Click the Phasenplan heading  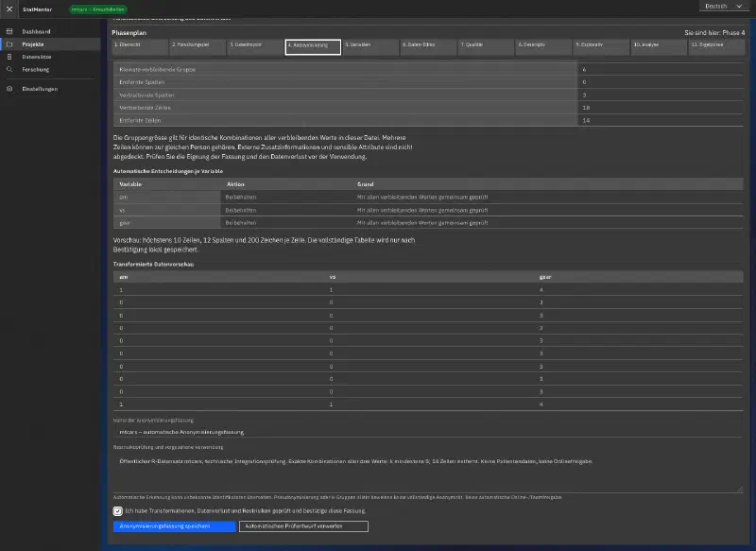click(x=129, y=33)
